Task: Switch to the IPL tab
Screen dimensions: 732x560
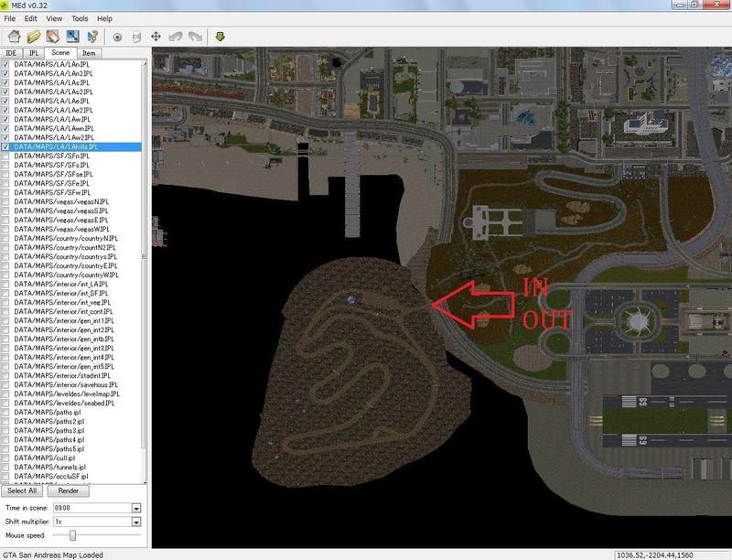Action: click(34, 53)
